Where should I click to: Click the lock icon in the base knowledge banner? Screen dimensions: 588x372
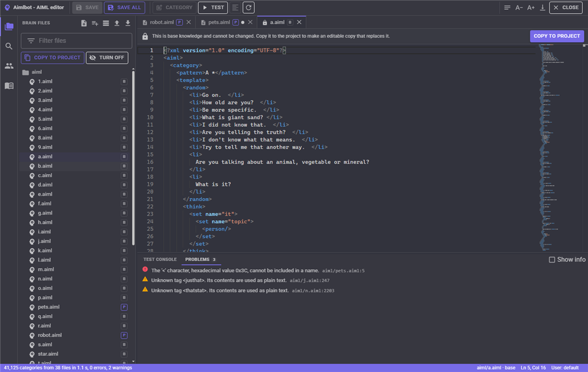click(x=145, y=36)
